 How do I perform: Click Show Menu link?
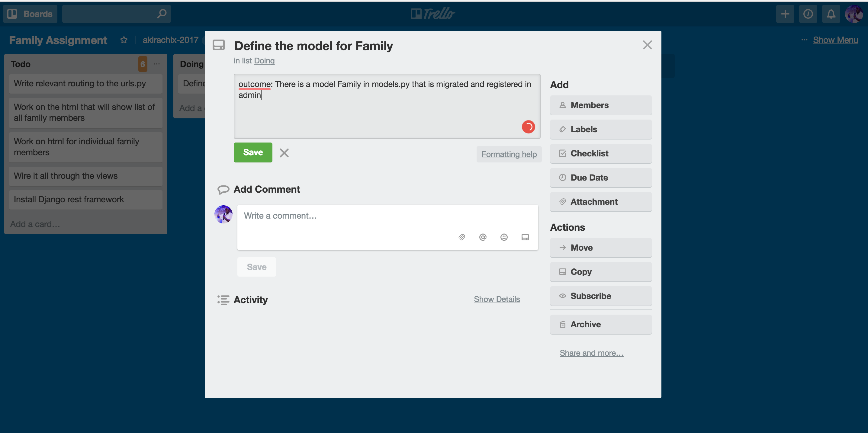click(835, 40)
